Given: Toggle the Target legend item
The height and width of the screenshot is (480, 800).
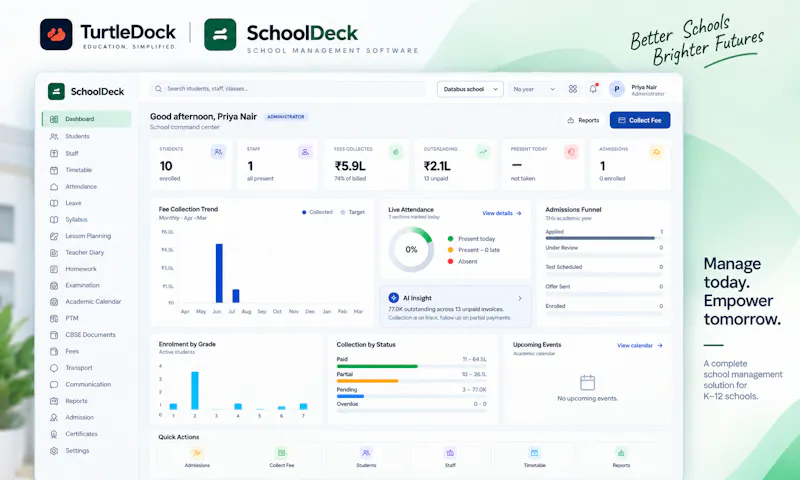Looking at the screenshot, I should [353, 212].
